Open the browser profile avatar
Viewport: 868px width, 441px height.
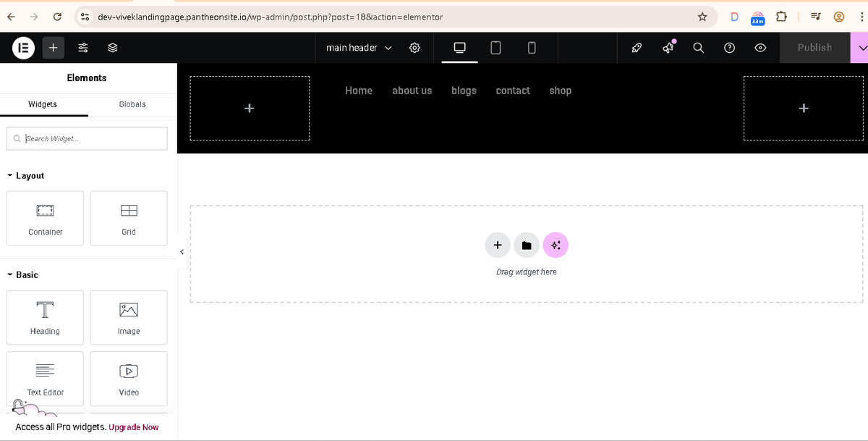[x=839, y=16]
